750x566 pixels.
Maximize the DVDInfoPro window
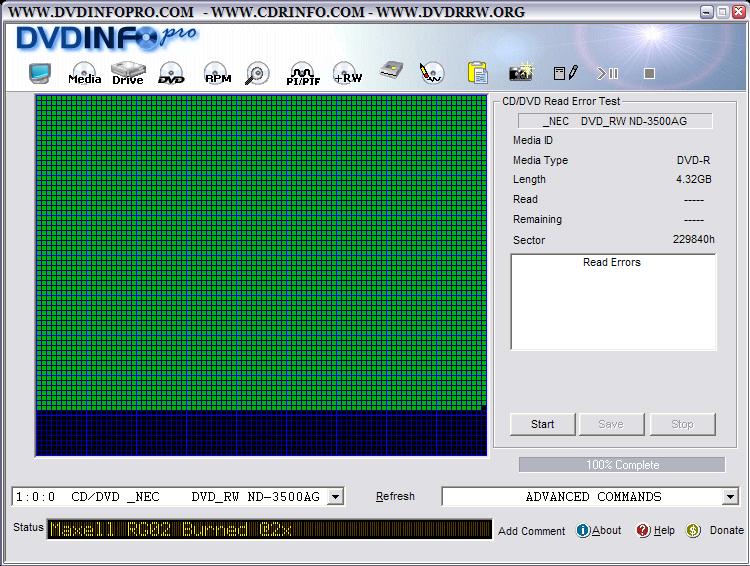pyautogui.click(x=723, y=11)
